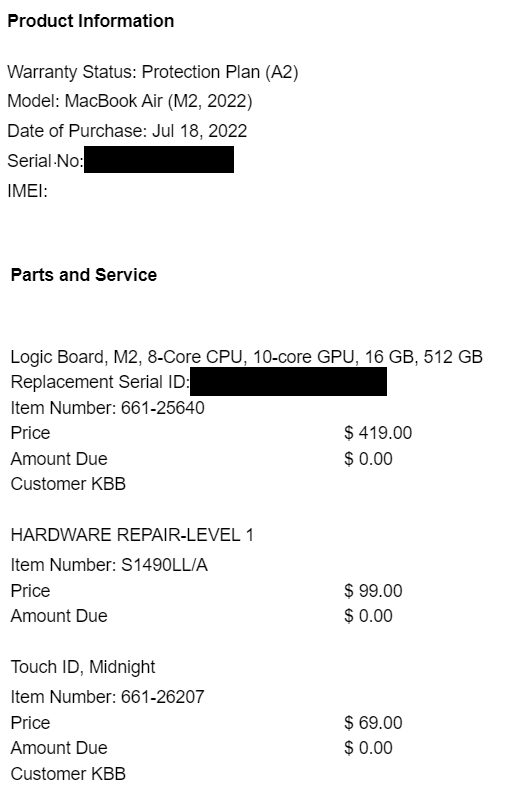Click the Date of Purchase line
Image resolution: width=508 pixels, height=795 pixels.
coord(127,131)
